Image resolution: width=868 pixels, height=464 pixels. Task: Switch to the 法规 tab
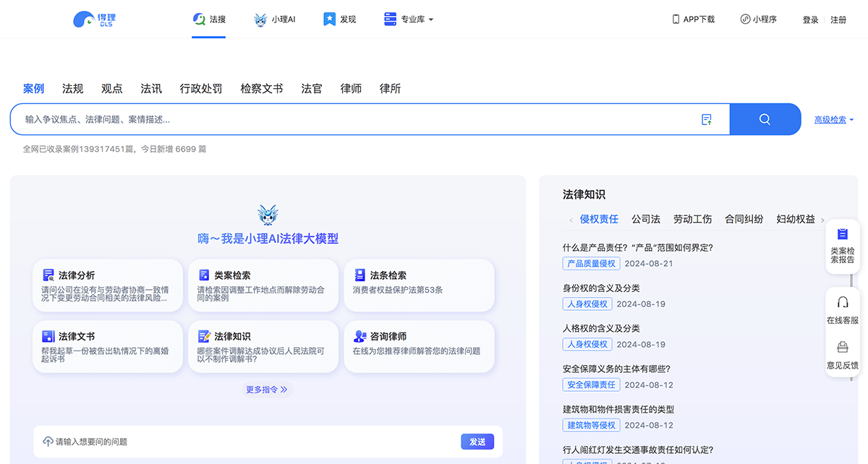pyautogui.click(x=72, y=88)
